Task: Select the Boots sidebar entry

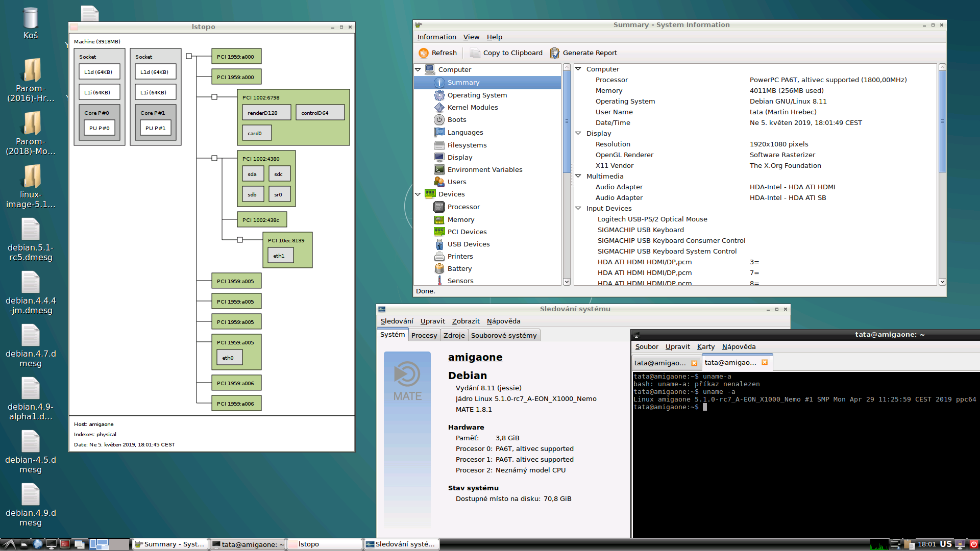Action: (x=456, y=119)
